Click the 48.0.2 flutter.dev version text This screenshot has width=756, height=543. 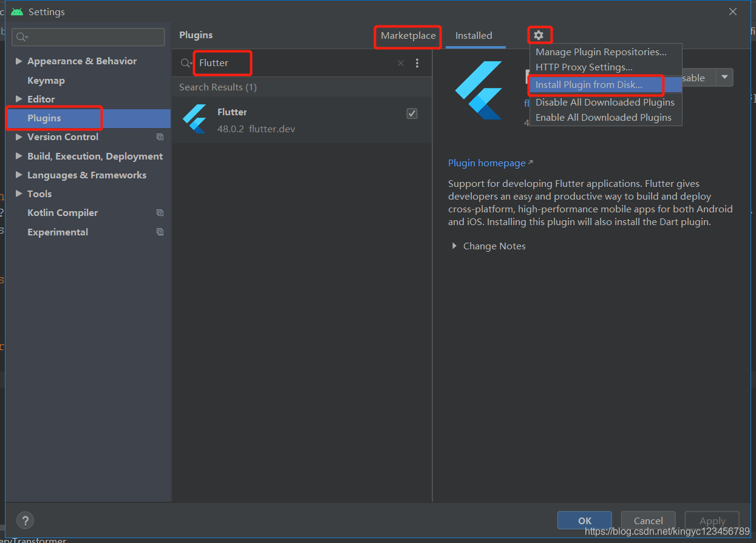[256, 129]
